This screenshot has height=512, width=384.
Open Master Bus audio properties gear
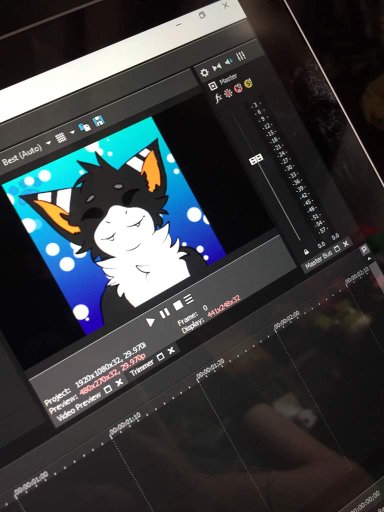204,72
